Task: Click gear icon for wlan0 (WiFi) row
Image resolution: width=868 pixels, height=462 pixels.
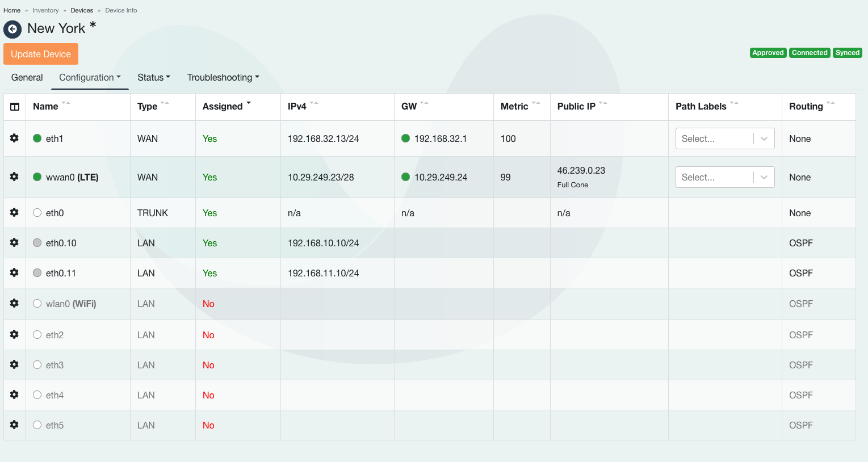Action: click(14, 304)
